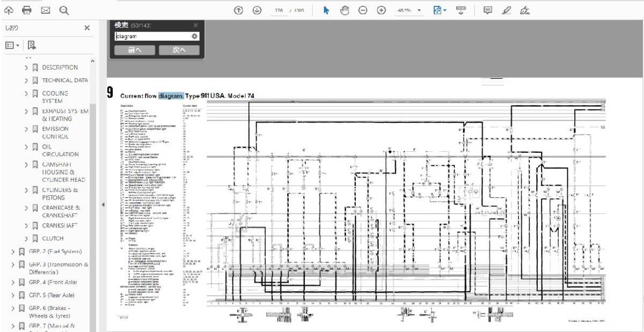
Task: Expand the CRANKSHAFT bookmark
Action: click(x=26, y=226)
